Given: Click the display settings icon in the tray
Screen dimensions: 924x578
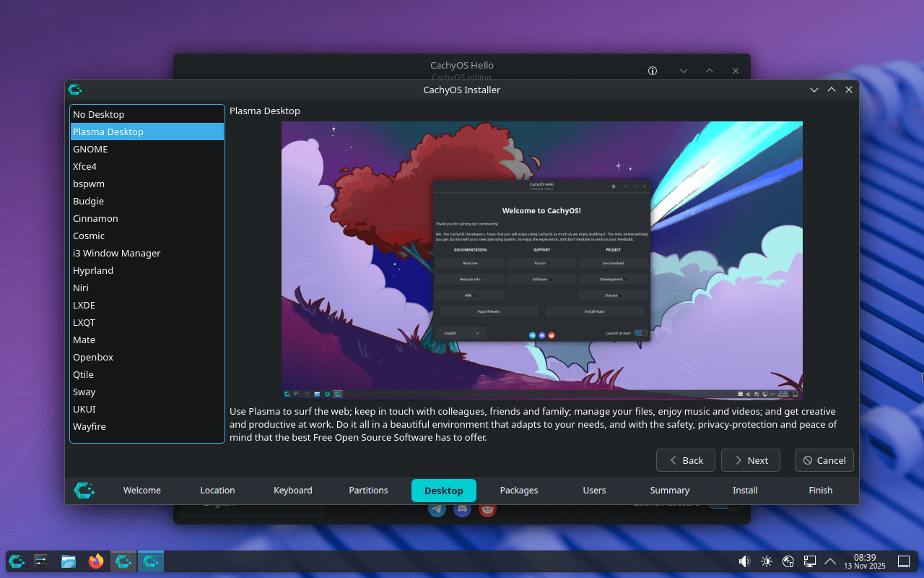Looking at the screenshot, I should (809, 561).
